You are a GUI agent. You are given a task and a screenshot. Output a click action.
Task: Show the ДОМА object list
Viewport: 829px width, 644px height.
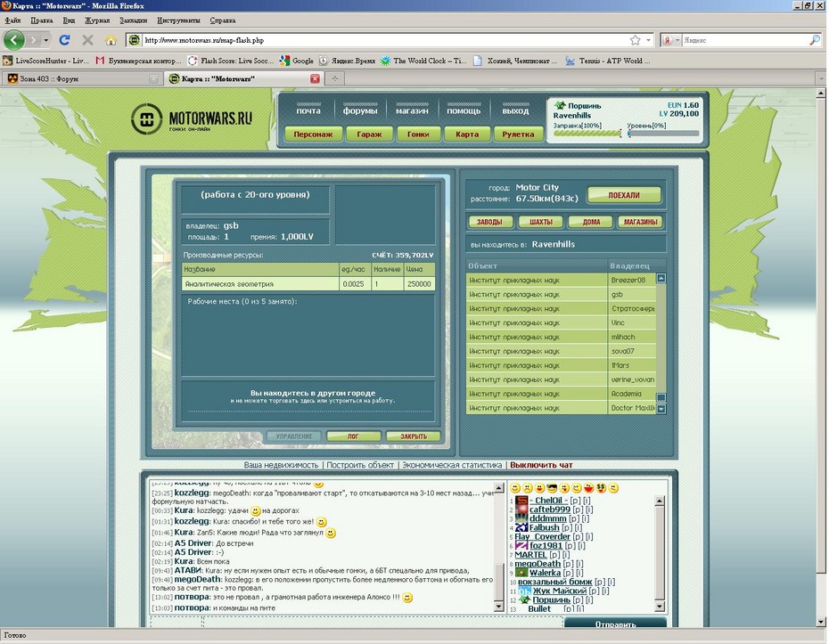(591, 222)
